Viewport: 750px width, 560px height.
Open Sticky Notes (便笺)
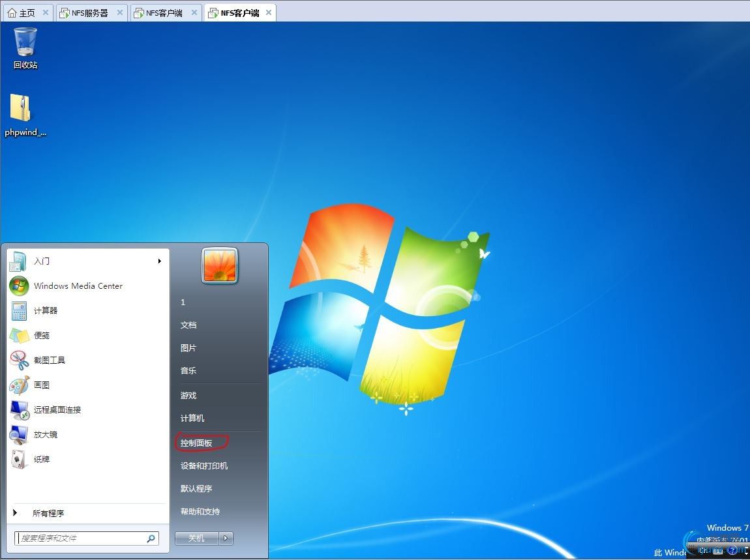click(x=42, y=335)
